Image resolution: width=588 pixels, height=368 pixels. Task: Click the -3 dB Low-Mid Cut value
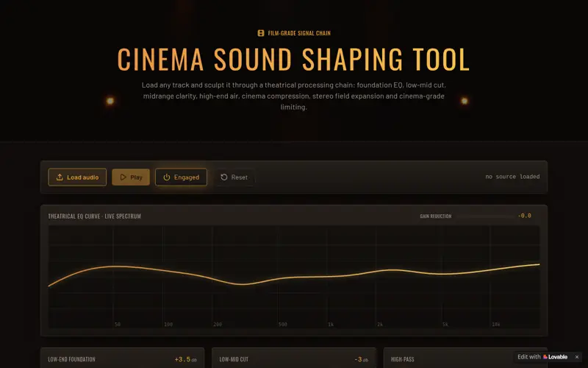(361, 359)
